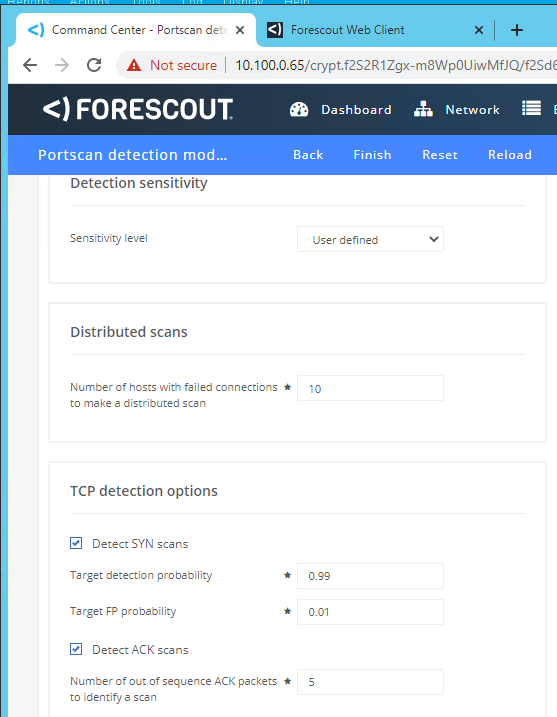
Task: Click the Target detection probability field
Action: point(370,576)
